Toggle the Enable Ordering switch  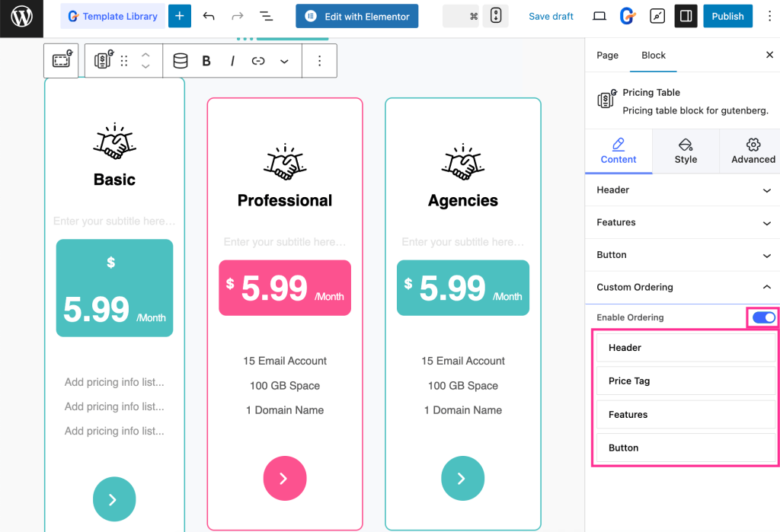(x=763, y=317)
